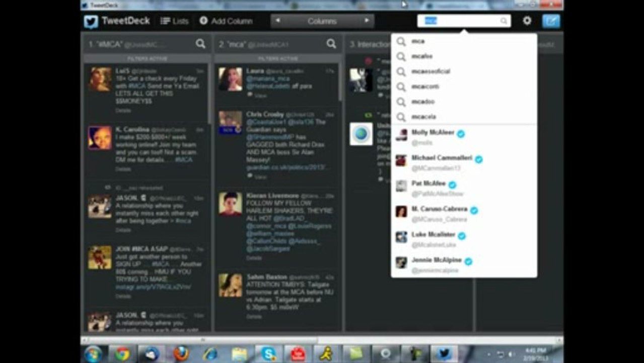Launch Google Chrome from the taskbar
The height and width of the screenshot is (363, 644).
(122, 354)
